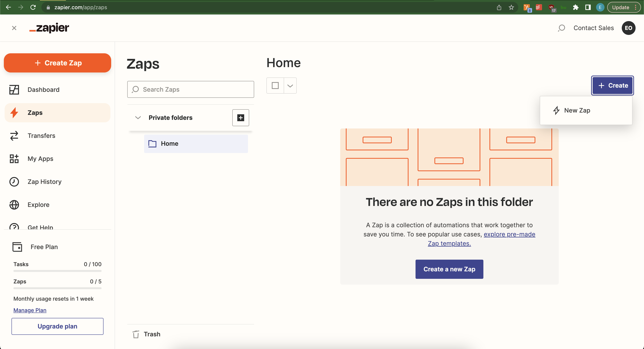This screenshot has width=644, height=349.
Task: Click Create a new Zap button
Action: [x=449, y=269]
